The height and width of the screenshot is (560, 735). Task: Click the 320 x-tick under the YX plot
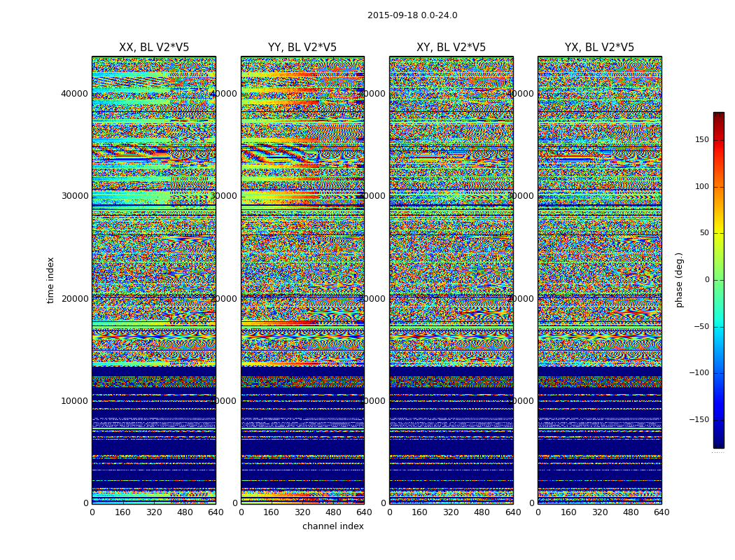pos(600,512)
